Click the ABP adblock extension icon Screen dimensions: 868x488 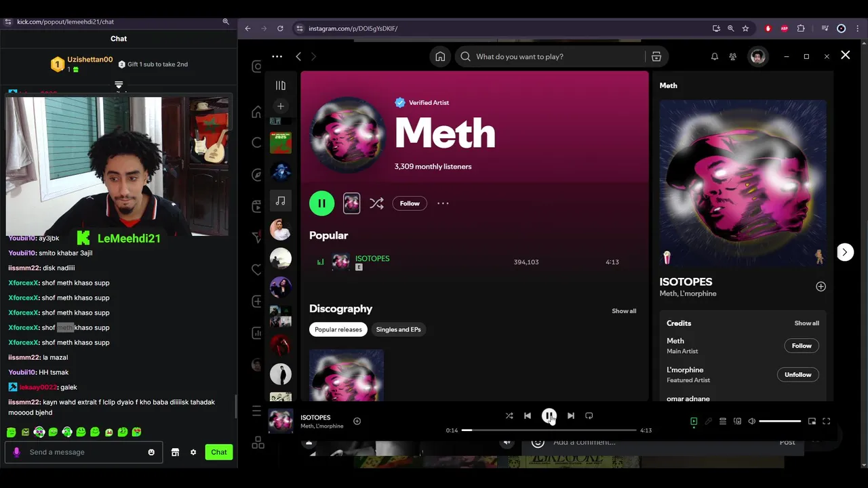pos(785,28)
